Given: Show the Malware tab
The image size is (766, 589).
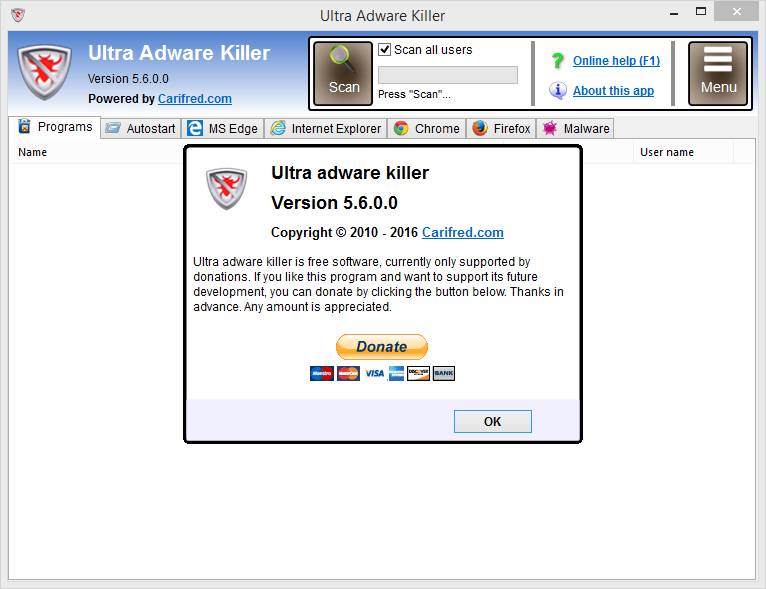Looking at the screenshot, I should (575, 128).
